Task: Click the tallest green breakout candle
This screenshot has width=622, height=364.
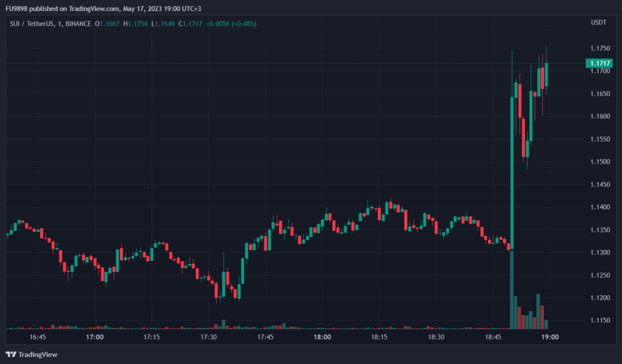Action: (x=512, y=175)
